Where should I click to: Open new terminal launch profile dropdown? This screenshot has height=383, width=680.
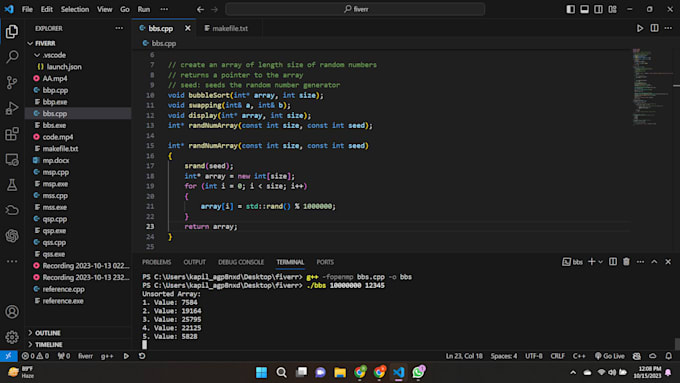(601, 262)
